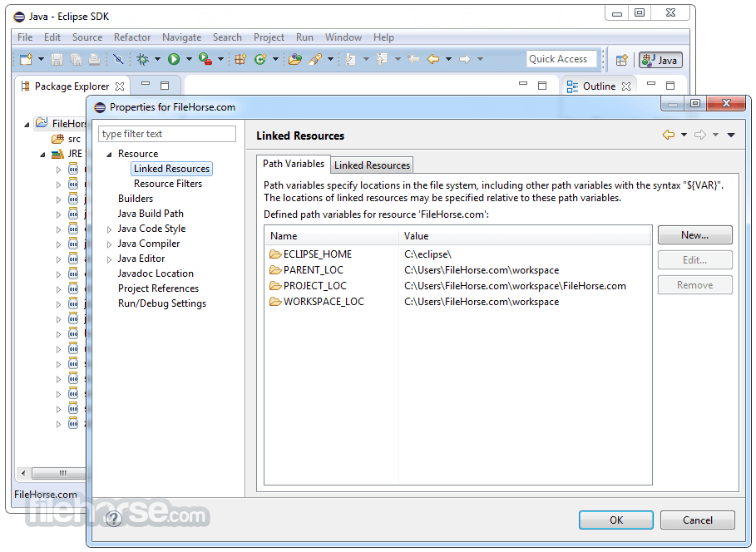Open the Project menu
756x552 pixels.
pyautogui.click(x=269, y=37)
